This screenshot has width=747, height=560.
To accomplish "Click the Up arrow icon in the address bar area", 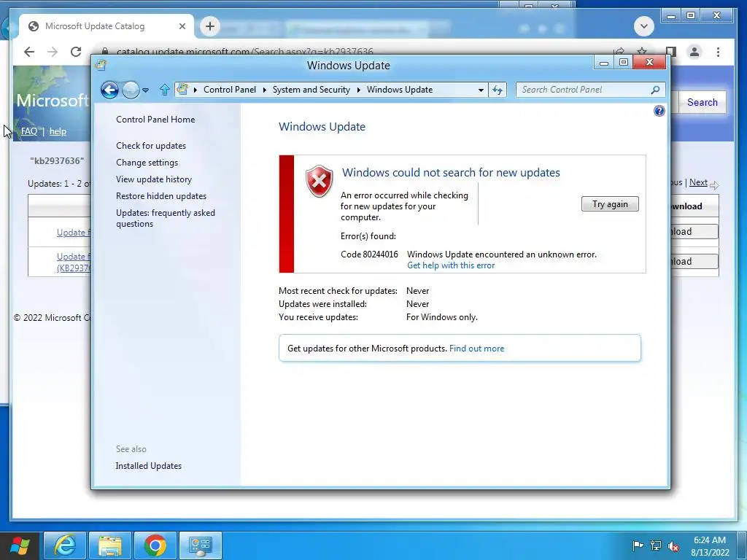I will 165,90.
